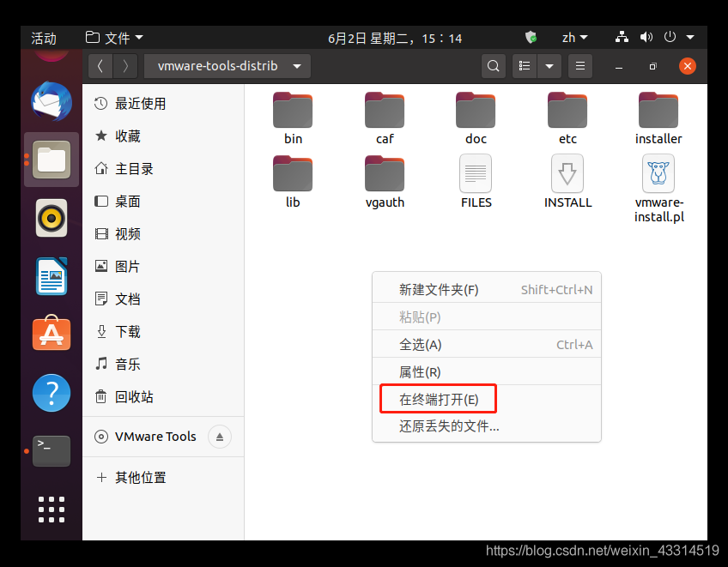Click the 活动 Activities button
728x567 pixels.
(x=44, y=38)
